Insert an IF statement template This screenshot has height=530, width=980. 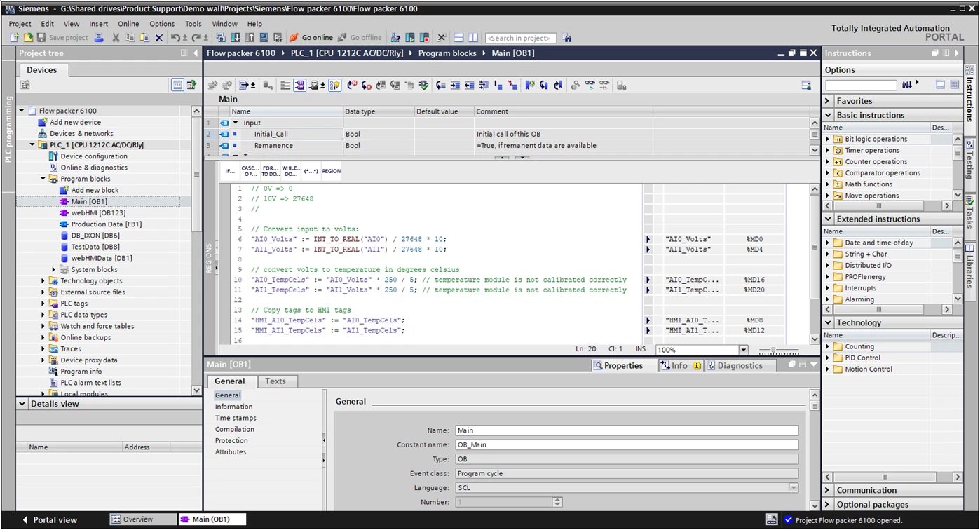[230, 171]
